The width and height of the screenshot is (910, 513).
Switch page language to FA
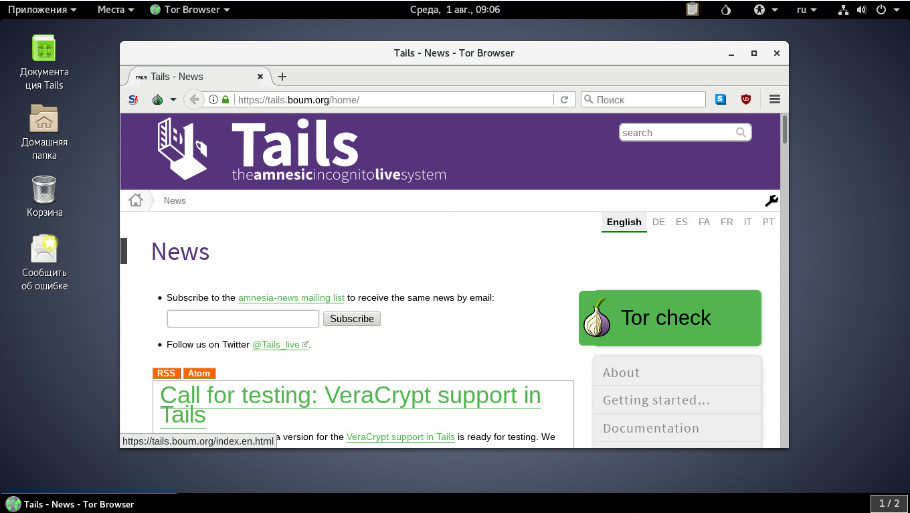click(704, 222)
